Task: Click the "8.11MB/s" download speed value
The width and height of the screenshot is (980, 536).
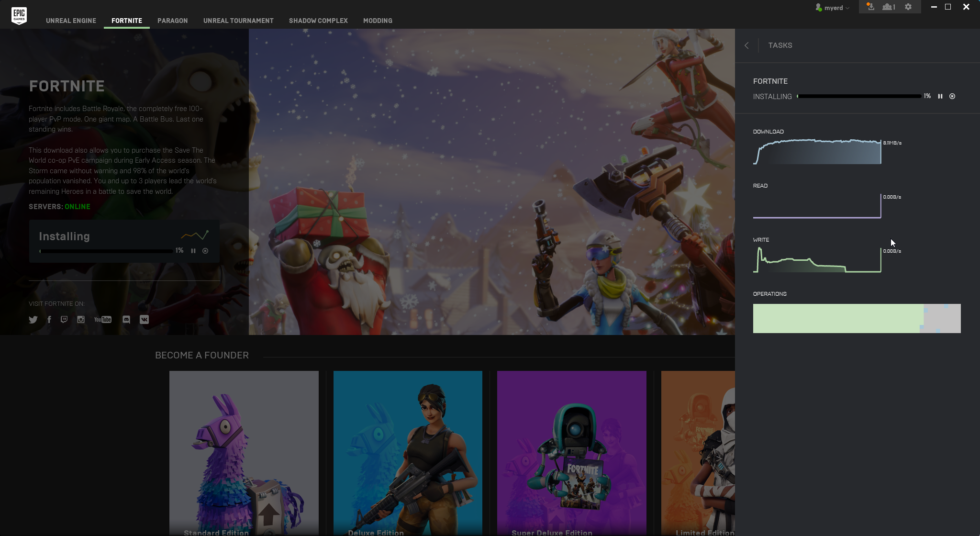Action: pyautogui.click(x=892, y=143)
